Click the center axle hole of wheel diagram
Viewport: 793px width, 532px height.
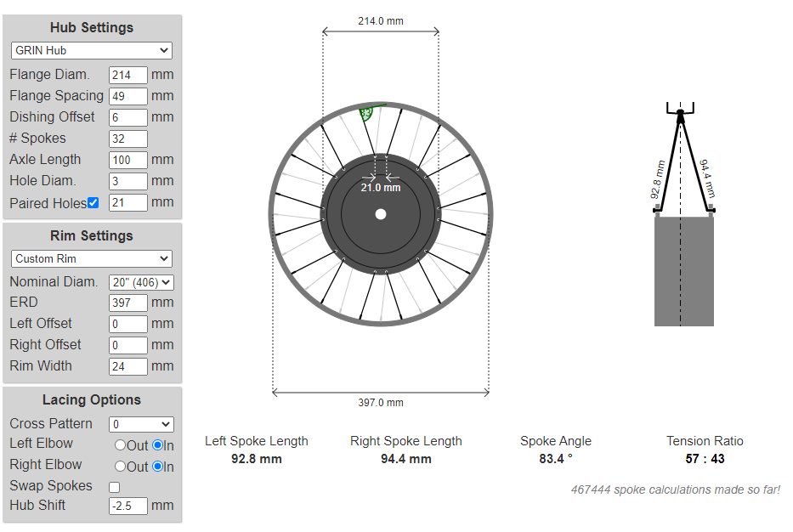[x=381, y=214]
